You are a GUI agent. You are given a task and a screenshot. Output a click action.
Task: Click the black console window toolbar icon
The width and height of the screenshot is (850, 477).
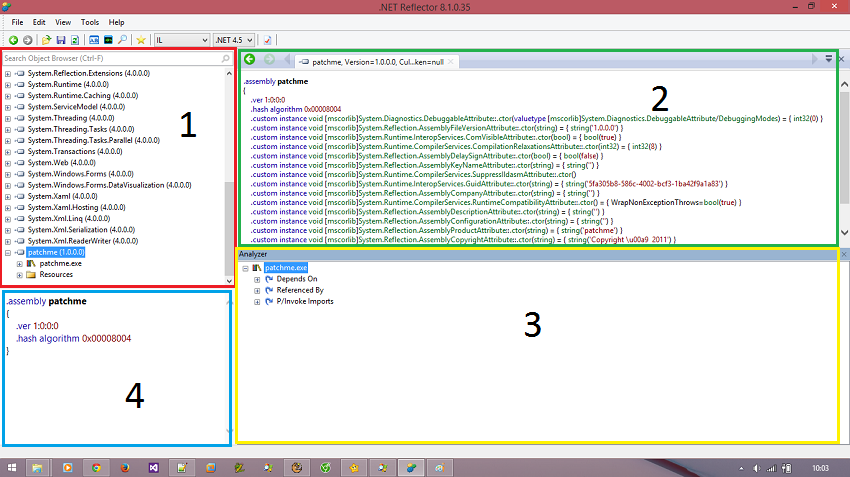click(108, 40)
